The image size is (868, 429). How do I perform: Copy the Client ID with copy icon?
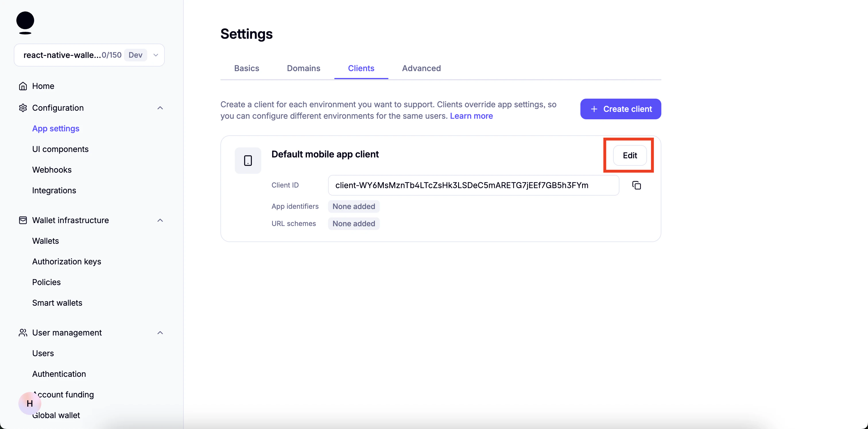636,185
